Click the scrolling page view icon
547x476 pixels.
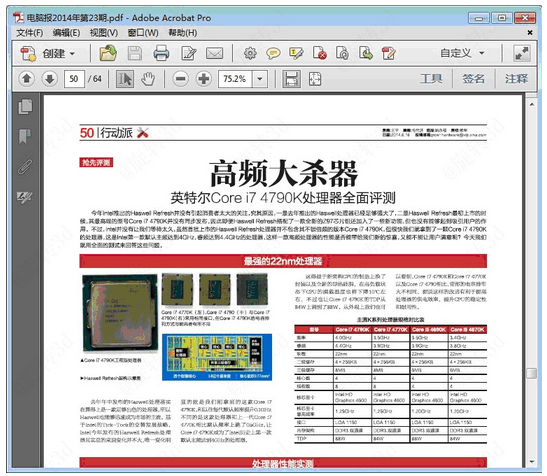point(291,79)
